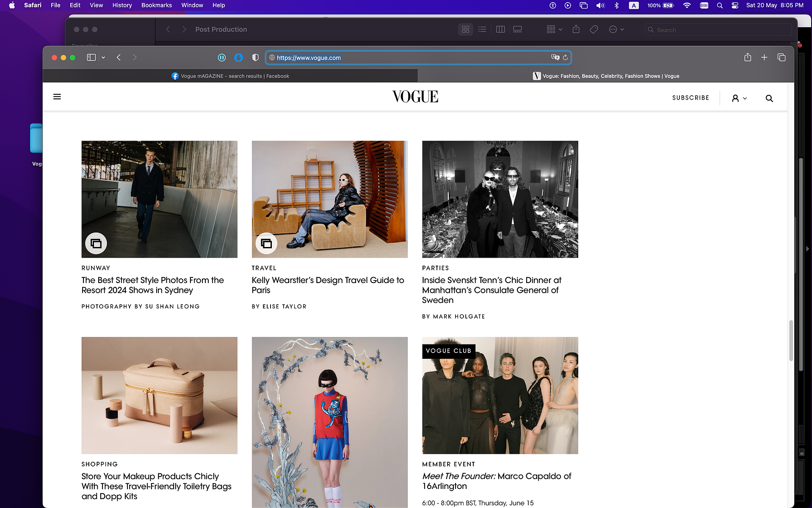
Task: Show the Safari tab overview
Action: pos(782,57)
